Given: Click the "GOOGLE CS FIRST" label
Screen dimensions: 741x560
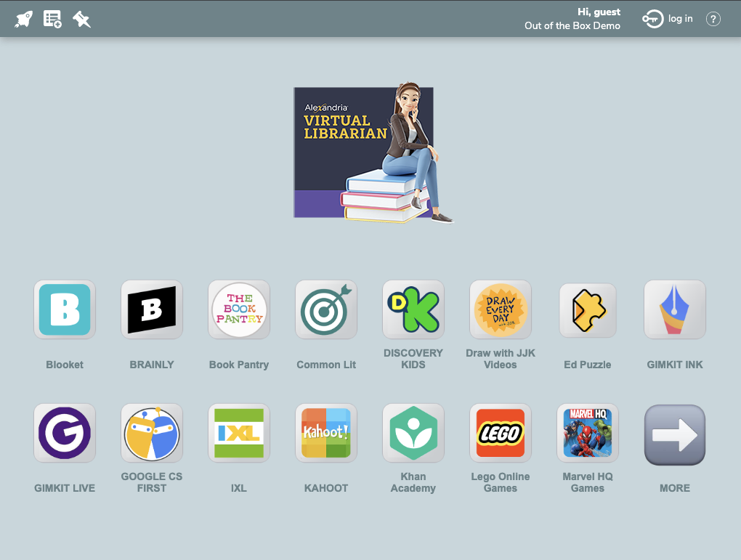Looking at the screenshot, I should pos(152,482).
